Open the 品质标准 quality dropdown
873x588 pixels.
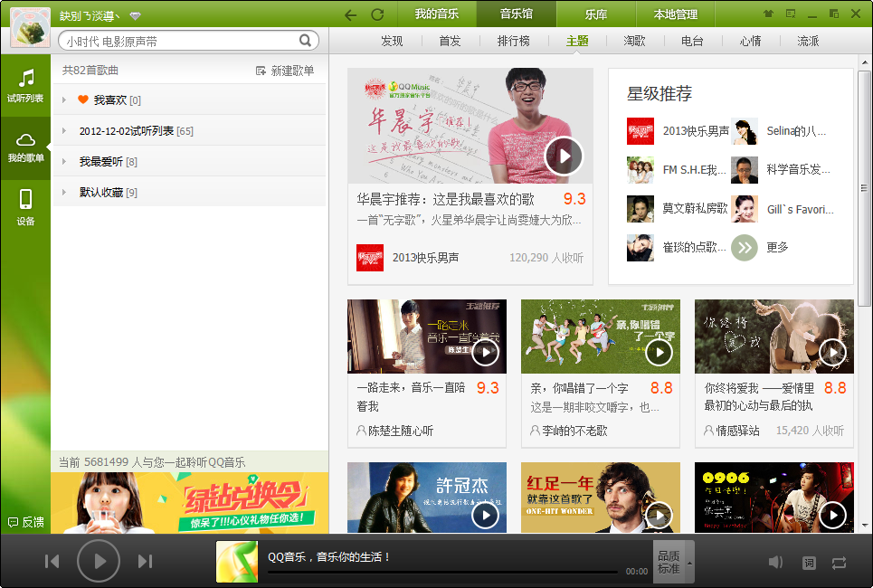(x=674, y=563)
